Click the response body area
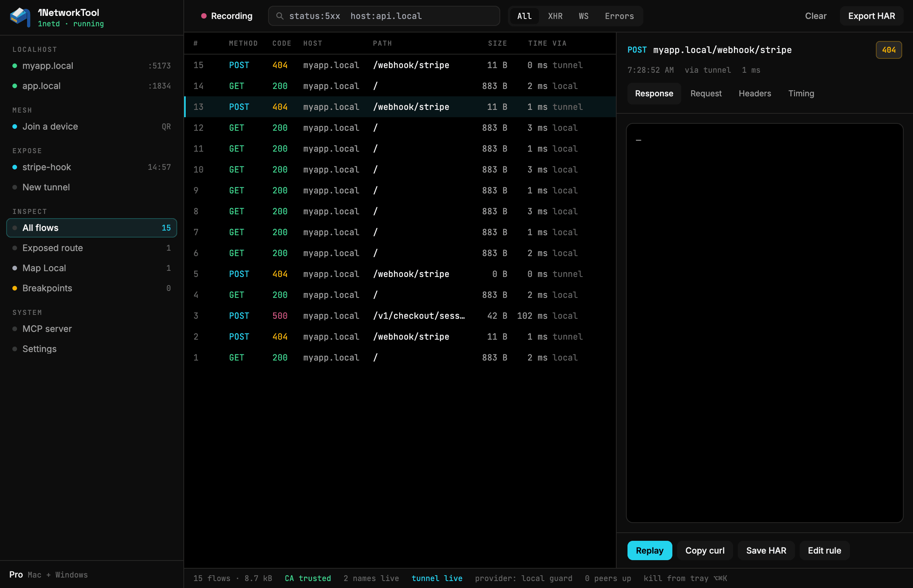Viewport: 913px width, 588px height. [x=764, y=323]
